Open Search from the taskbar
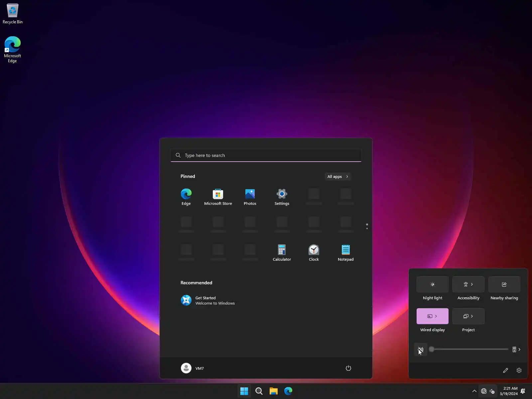Screen dimensions: 532x399 pyautogui.click(x=259, y=391)
